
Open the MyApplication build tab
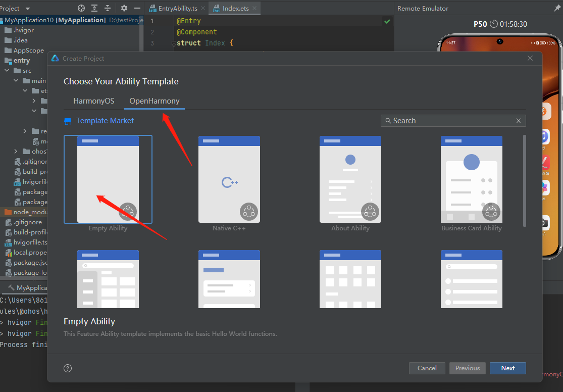coord(28,287)
